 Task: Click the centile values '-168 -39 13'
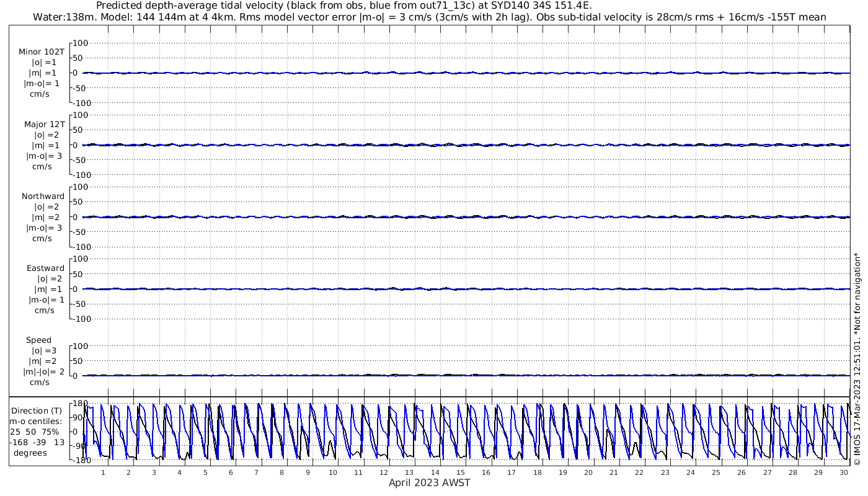pos(37,442)
